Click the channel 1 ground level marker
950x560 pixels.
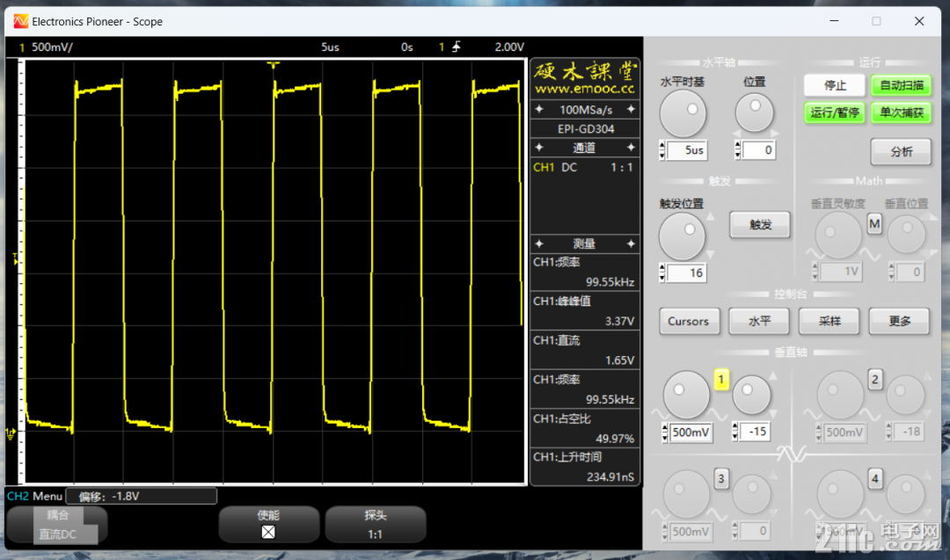(x=11, y=433)
